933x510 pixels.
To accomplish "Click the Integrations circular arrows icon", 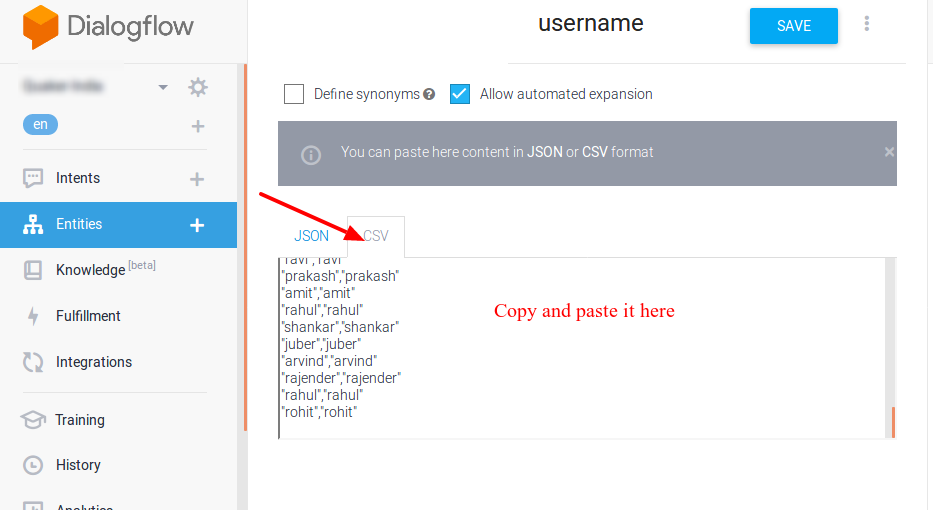I will [33, 362].
